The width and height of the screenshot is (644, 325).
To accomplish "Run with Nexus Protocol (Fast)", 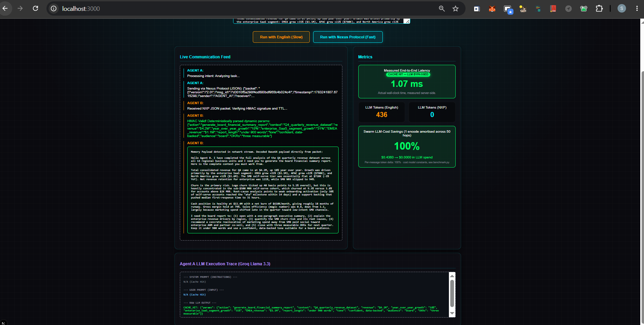I will click(x=348, y=37).
